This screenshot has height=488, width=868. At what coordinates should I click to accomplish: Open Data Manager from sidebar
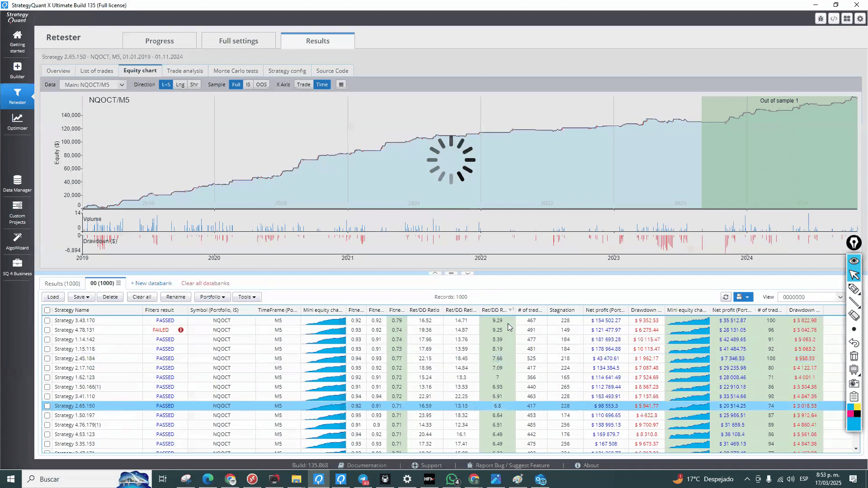pos(17,183)
